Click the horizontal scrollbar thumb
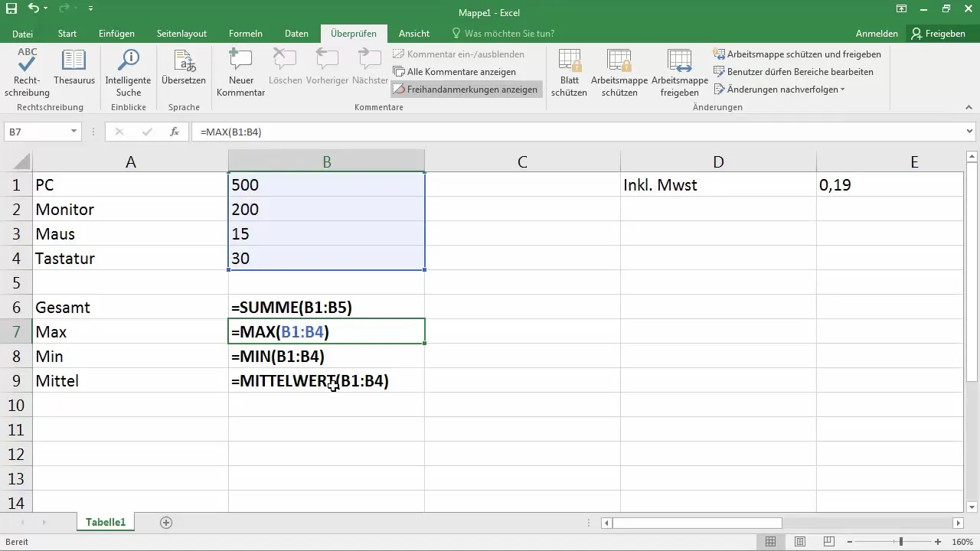 (697, 523)
